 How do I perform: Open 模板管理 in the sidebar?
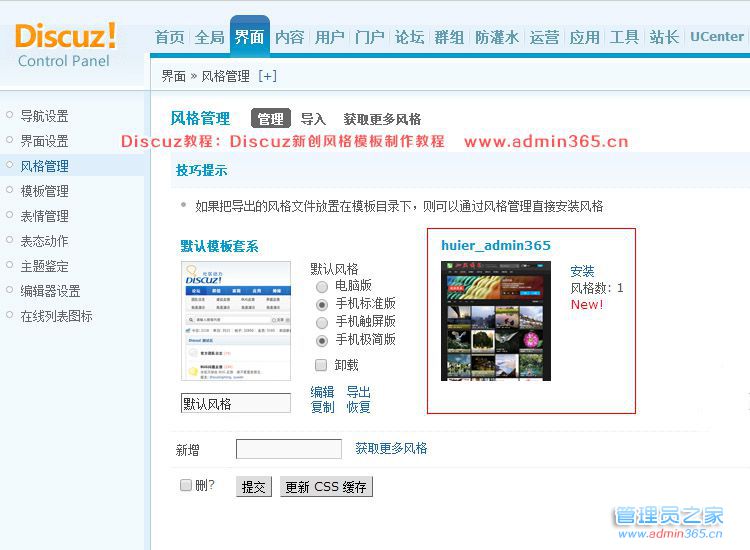click(x=44, y=191)
